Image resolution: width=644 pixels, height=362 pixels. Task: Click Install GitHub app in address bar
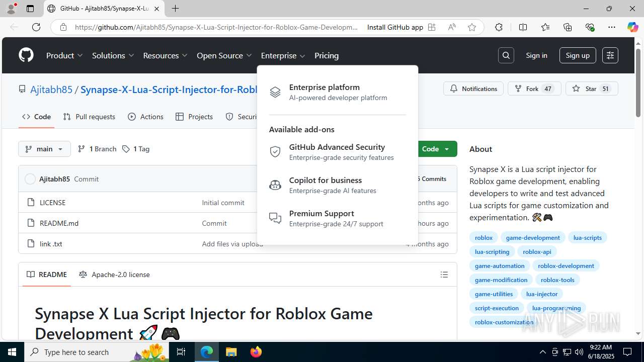[401, 27]
